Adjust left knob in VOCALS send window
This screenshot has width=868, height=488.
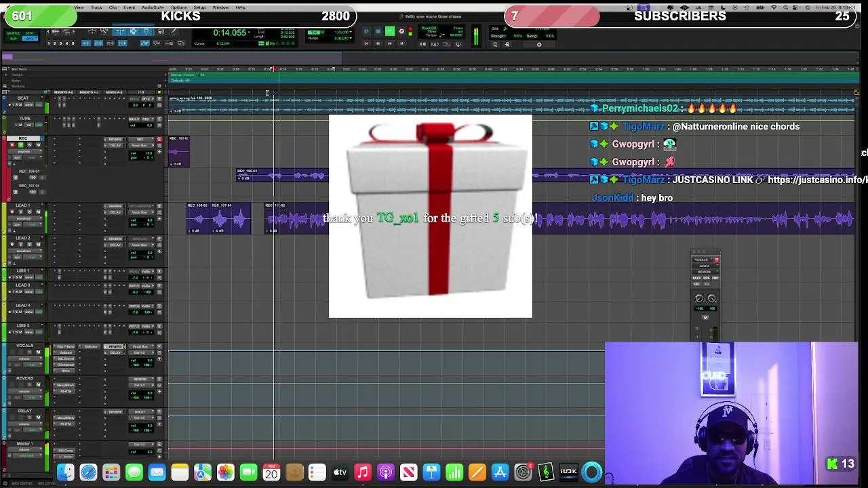click(699, 298)
